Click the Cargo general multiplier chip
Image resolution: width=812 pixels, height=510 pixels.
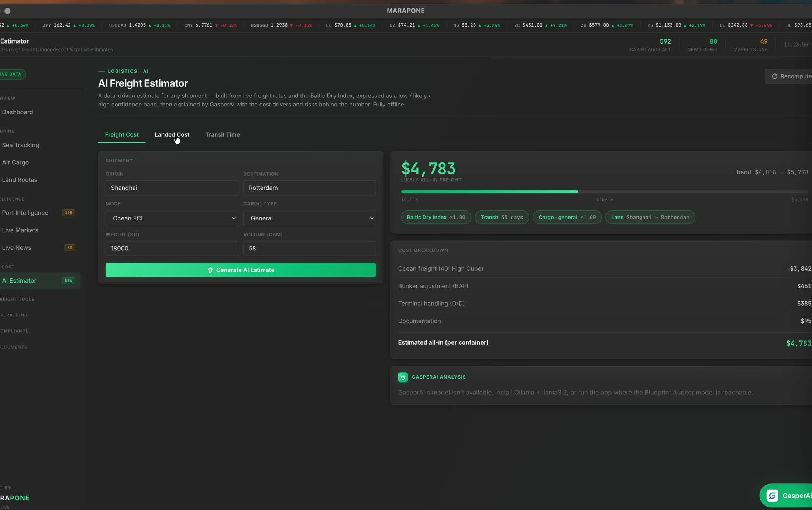(x=567, y=217)
